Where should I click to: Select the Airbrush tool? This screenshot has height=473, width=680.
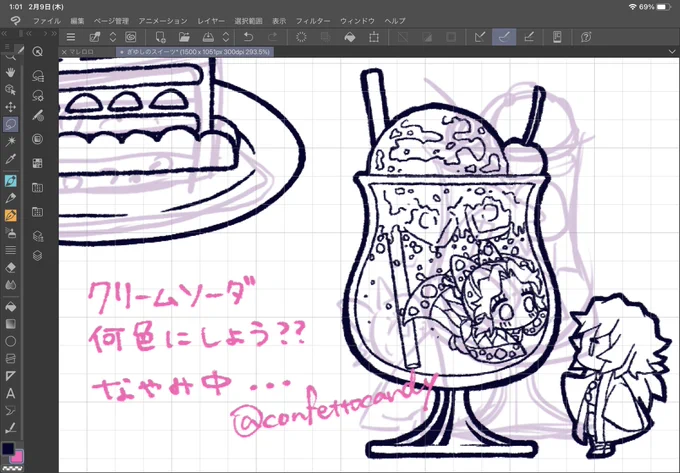pos(10,233)
